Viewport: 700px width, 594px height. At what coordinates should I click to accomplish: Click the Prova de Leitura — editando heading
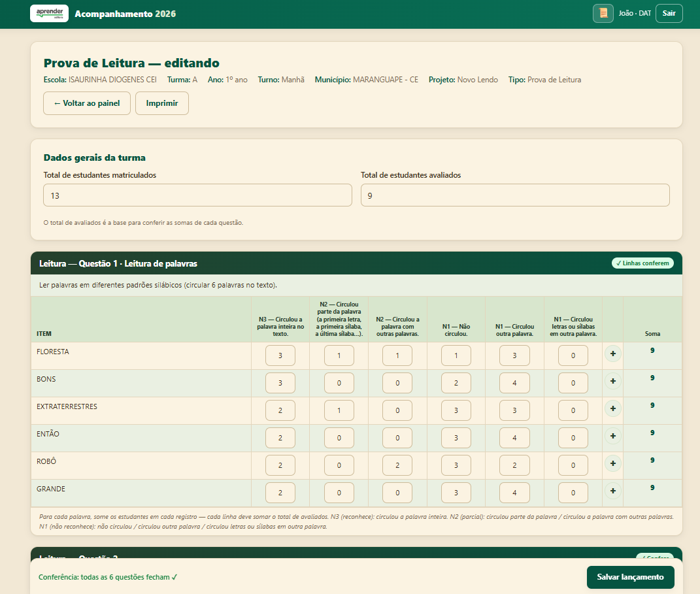coord(131,63)
